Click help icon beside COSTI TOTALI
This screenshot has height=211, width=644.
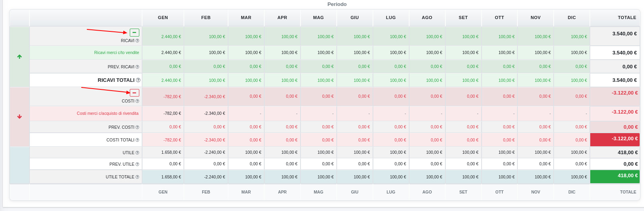[x=137, y=140]
